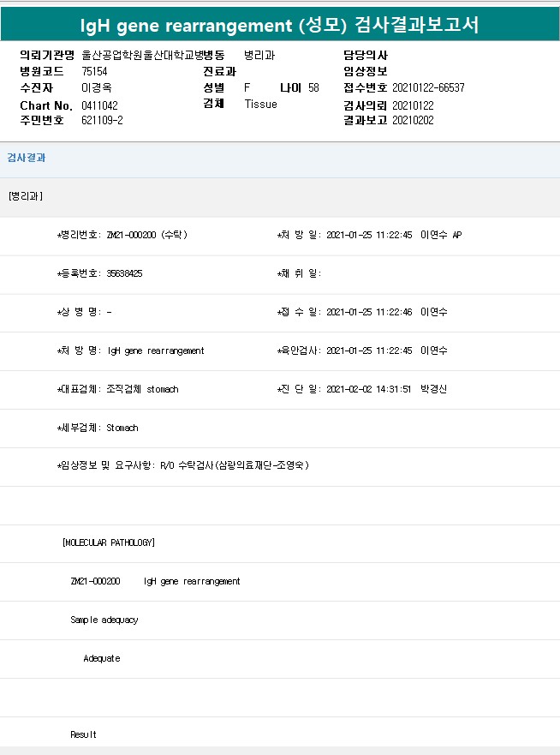Click the registration number 35638425
Viewport: 560px width, 755px height.
coord(124,273)
